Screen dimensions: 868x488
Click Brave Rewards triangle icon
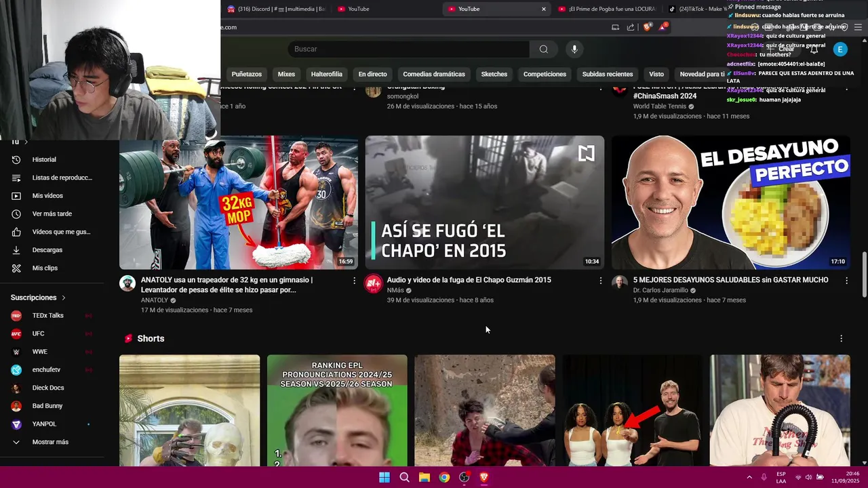tap(663, 27)
